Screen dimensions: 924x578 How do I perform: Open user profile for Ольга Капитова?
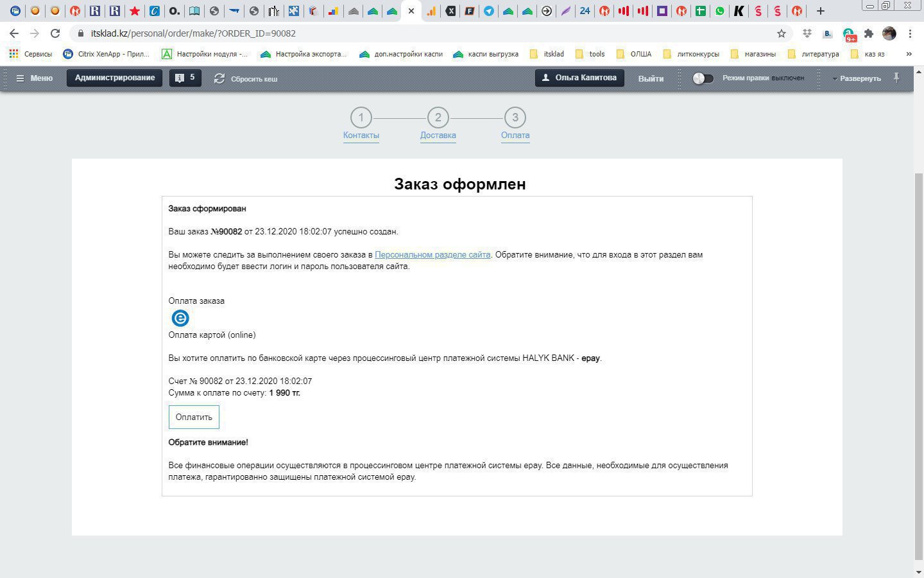coord(578,78)
